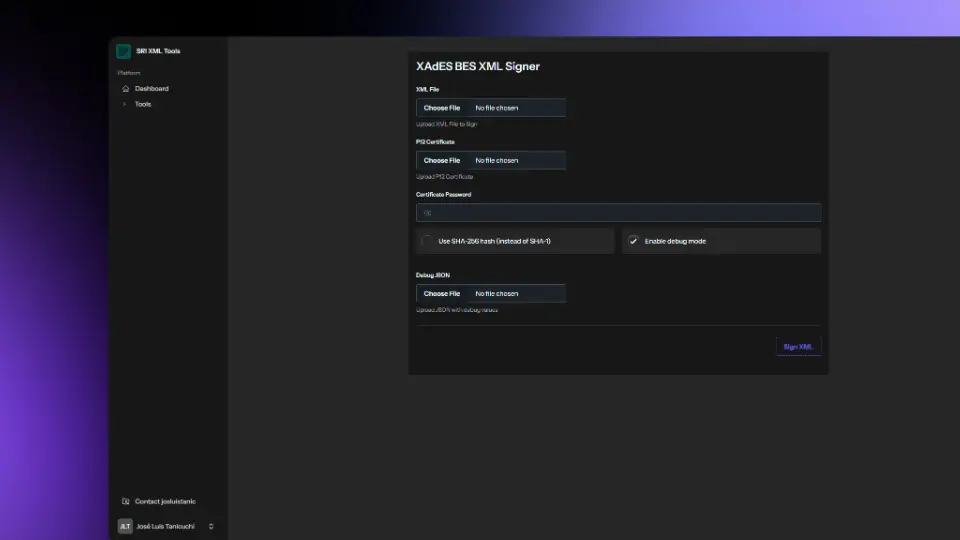This screenshot has width=960, height=540.
Task: Click the eye icon in the password field
Action: 427,213
